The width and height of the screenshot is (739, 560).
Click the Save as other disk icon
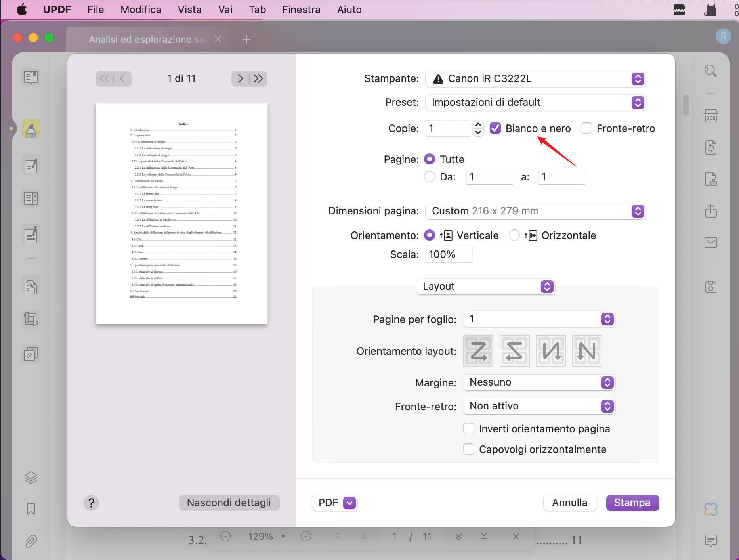[711, 287]
